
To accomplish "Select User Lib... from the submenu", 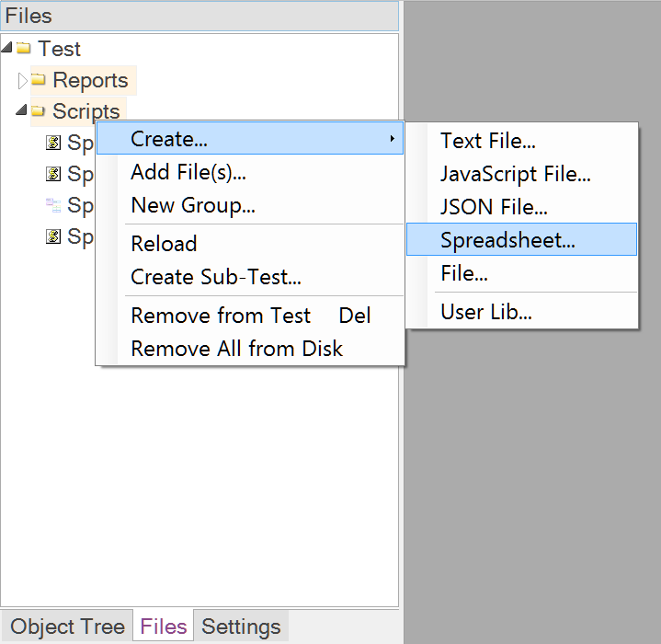I will tap(485, 312).
